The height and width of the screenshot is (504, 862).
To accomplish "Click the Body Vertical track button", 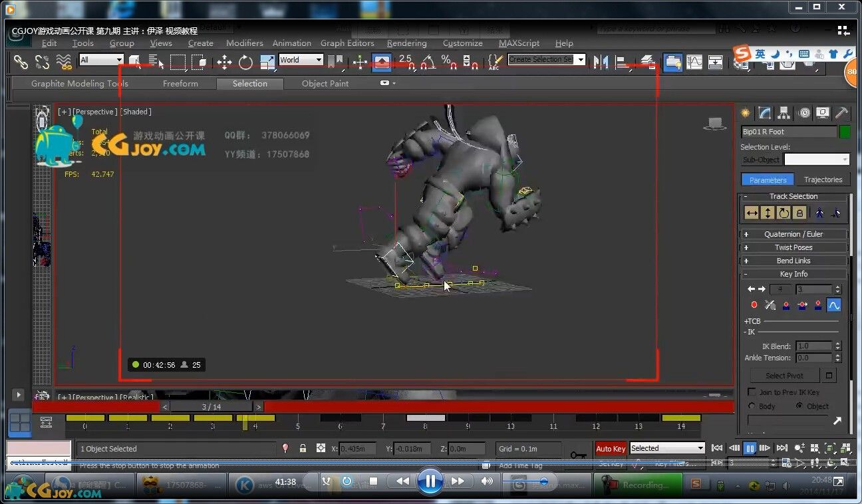I will tap(768, 213).
